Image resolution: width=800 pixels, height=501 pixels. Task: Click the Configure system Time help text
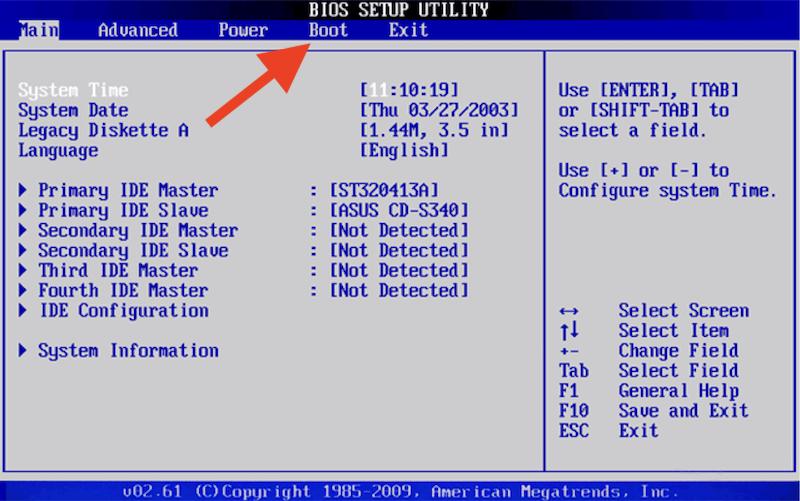667,190
